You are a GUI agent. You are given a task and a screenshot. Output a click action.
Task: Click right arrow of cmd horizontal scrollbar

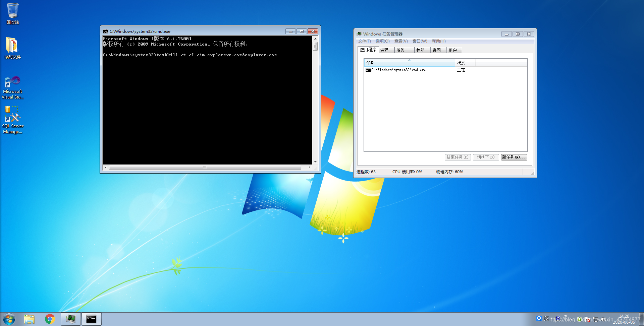(x=309, y=167)
